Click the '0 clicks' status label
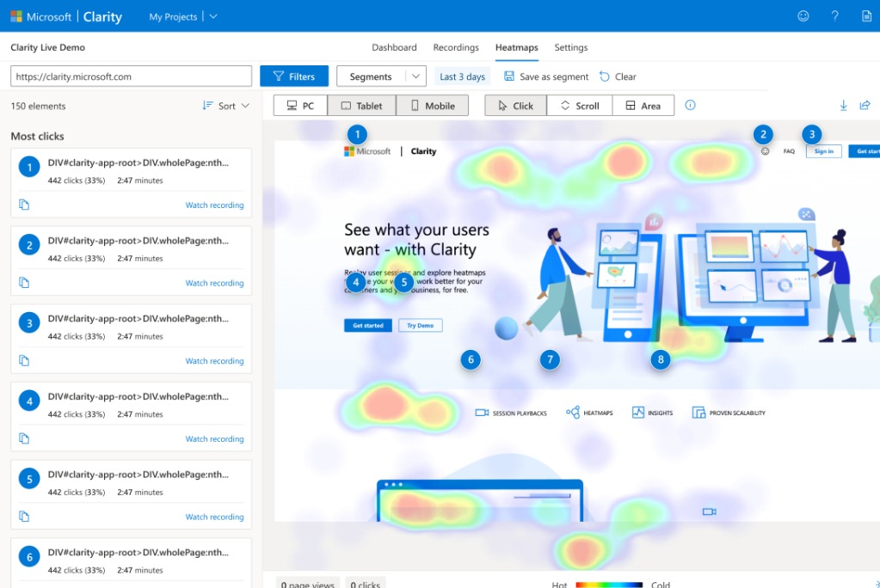The image size is (880, 588). point(366,584)
